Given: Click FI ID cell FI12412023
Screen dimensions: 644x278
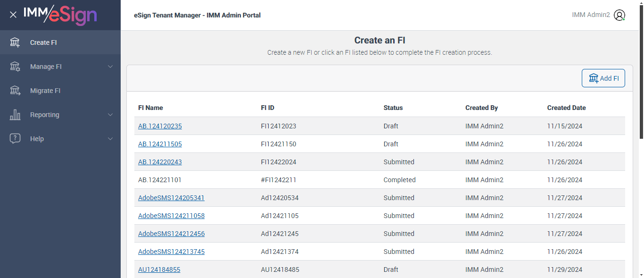Looking at the screenshot, I should (279, 126).
